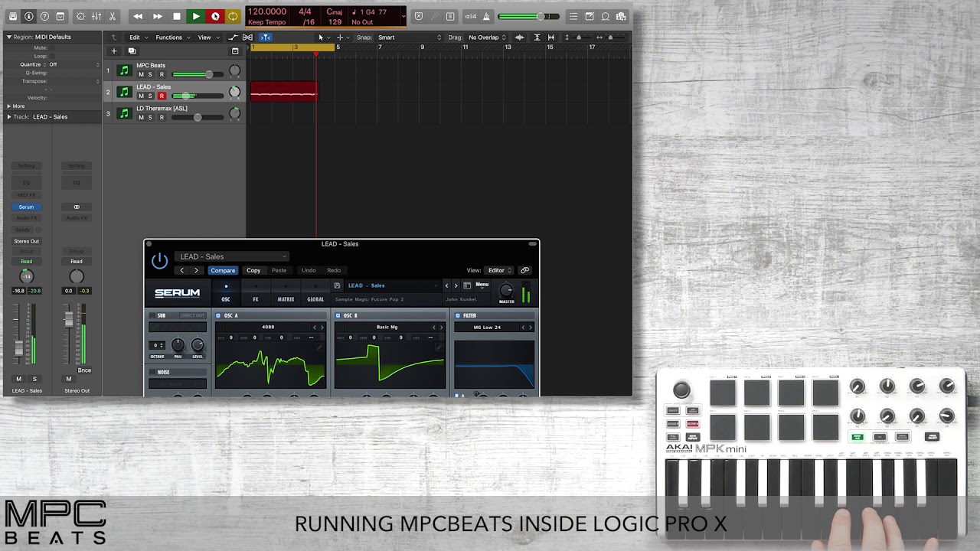This screenshot has width=980, height=551.
Task: Toggle the Count-in 1234 button
Action: (x=470, y=16)
